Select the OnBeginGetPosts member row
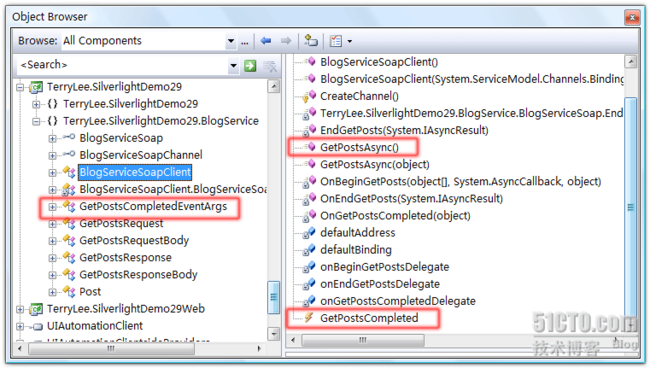 click(461, 182)
